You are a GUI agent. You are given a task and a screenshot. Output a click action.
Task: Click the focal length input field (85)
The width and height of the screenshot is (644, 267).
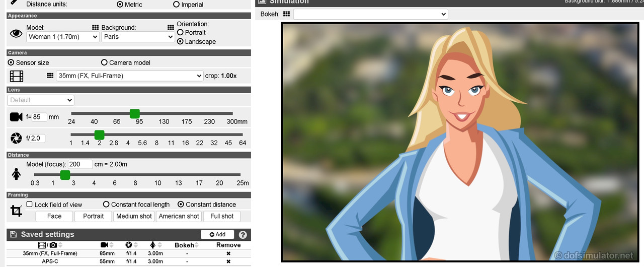[39, 117]
